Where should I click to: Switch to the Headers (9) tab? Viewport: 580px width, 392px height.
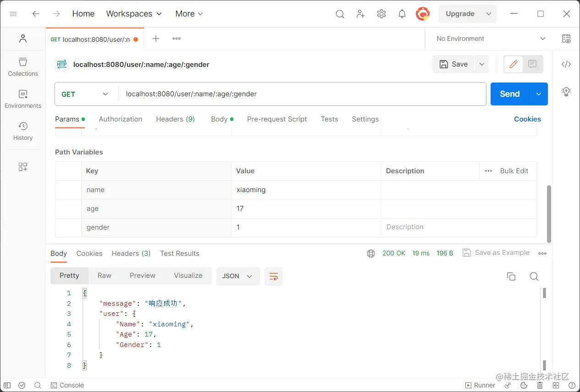click(x=176, y=119)
